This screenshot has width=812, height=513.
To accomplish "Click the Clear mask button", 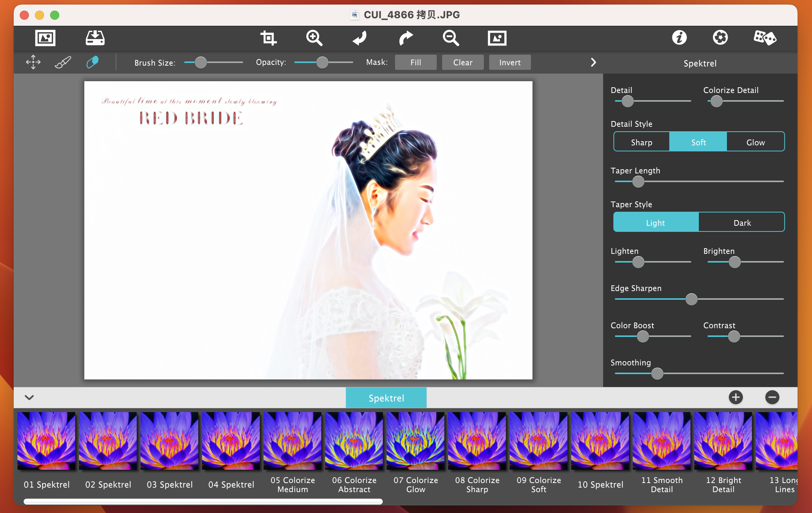I will coord(463,63).
